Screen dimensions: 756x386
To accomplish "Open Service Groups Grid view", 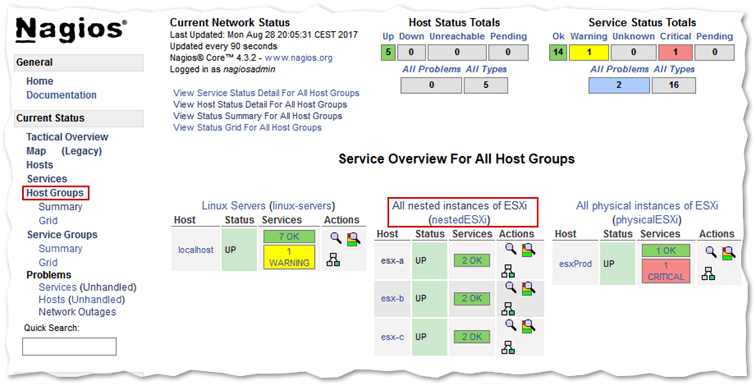I will [48, 263].
